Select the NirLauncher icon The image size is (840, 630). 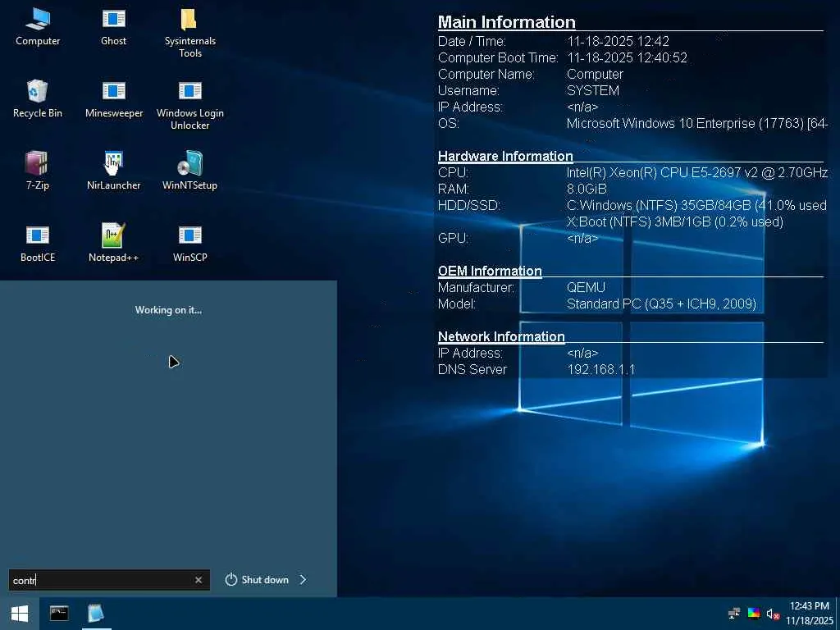pyautogui.click(x=113, y=171)
